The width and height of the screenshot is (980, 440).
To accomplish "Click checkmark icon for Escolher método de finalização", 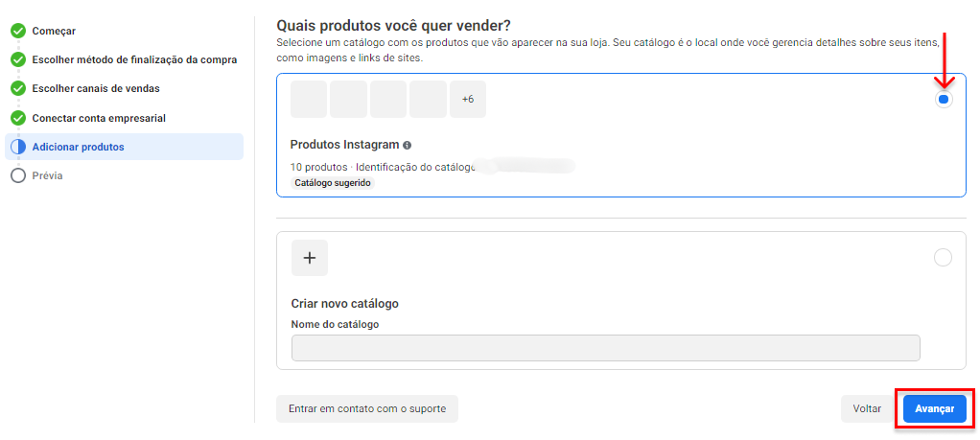I will pyautogui.click(x=17, y=59).
